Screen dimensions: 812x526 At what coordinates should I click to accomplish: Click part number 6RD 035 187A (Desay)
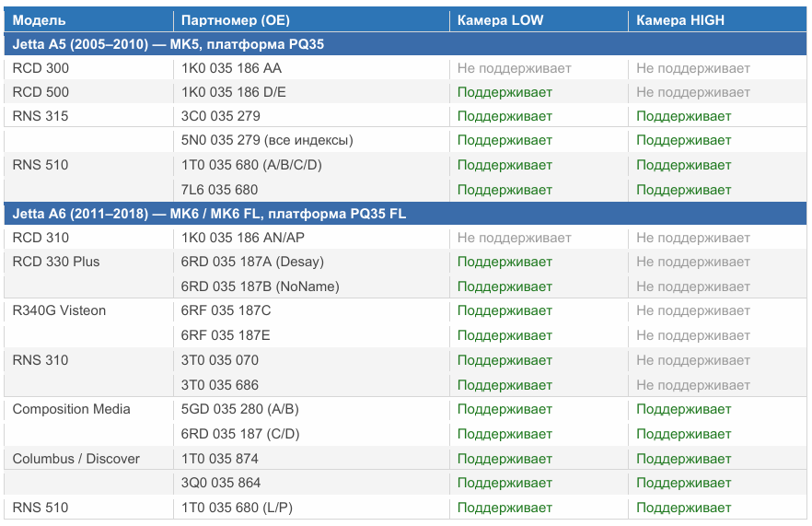[252, 262]
